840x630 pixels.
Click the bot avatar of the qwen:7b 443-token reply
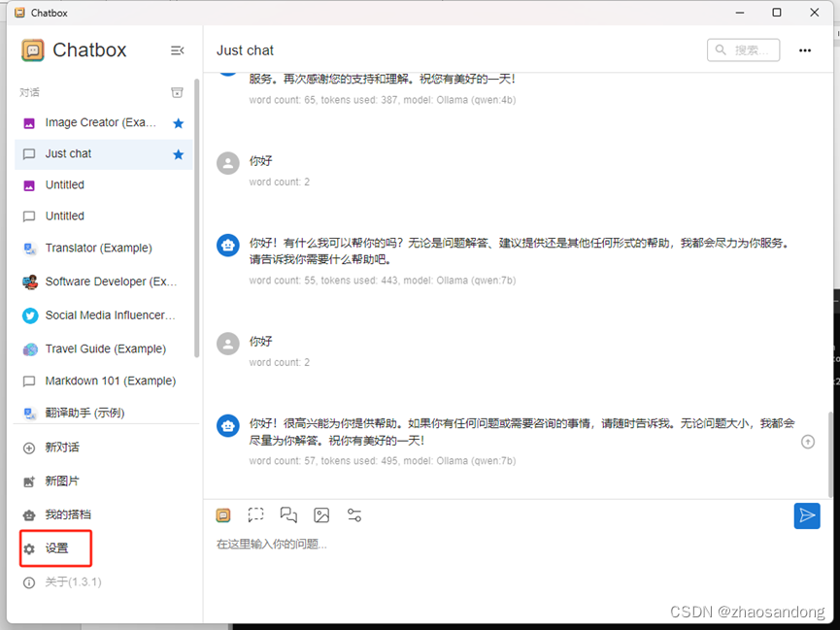pyautogui.click(x=228, y=246)
